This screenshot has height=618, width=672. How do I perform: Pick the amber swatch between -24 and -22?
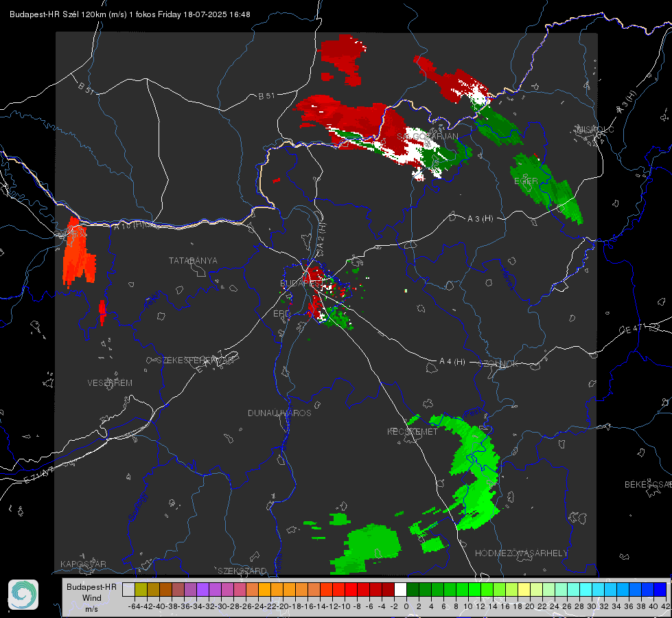click(x=264, y=589)
